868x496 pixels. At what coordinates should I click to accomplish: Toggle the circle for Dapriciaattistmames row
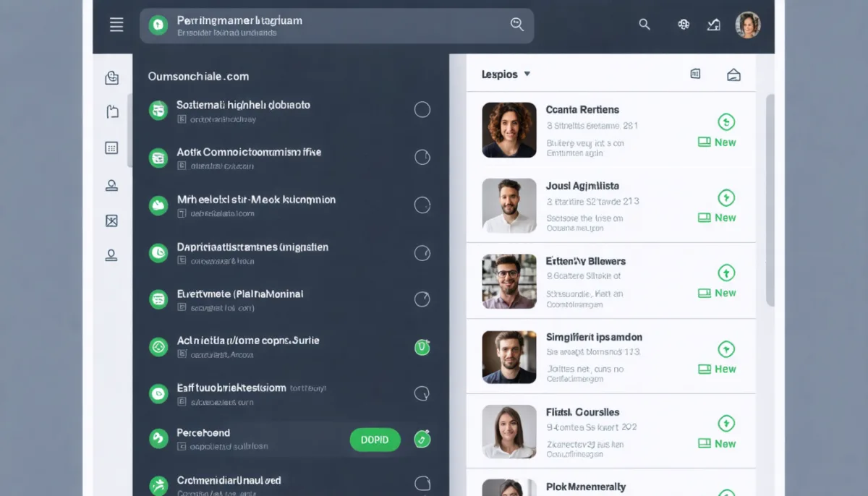[x=422, y=253]
